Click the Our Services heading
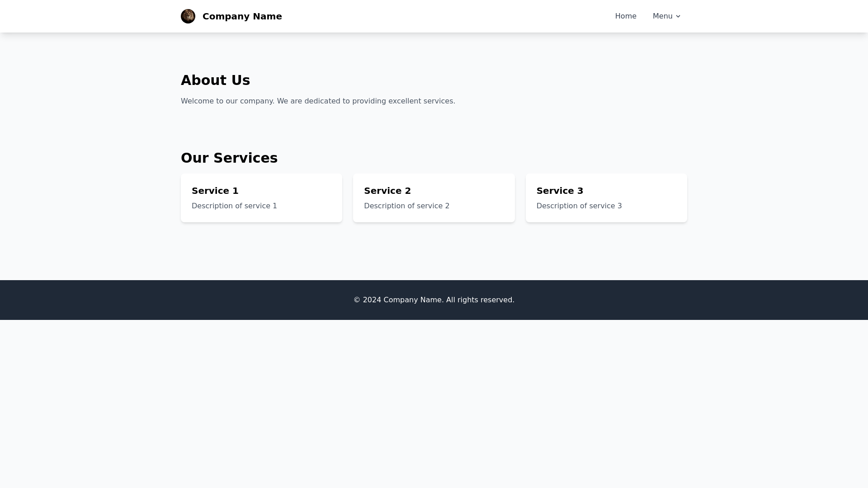The height and width of the screenshot is (488, 868). pos(229,158)
